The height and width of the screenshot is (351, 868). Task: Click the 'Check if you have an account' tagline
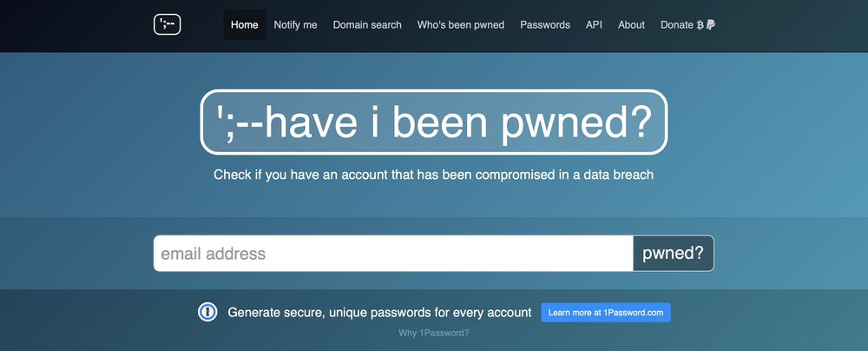(x=434, y=175)
